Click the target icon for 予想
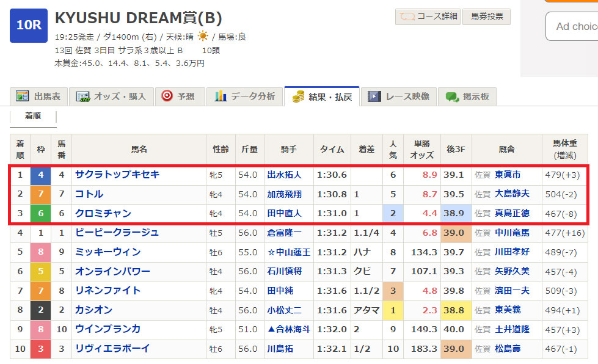This screenshot has height=364, width=598. tap(167, 96)
